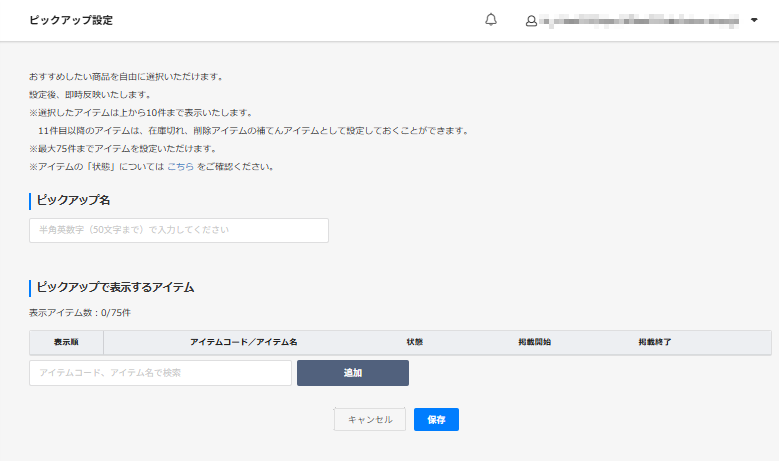Click the 掲載開始 column header
Image resolution: width=779 pixels, height=461 pixels.
[535, 342]
